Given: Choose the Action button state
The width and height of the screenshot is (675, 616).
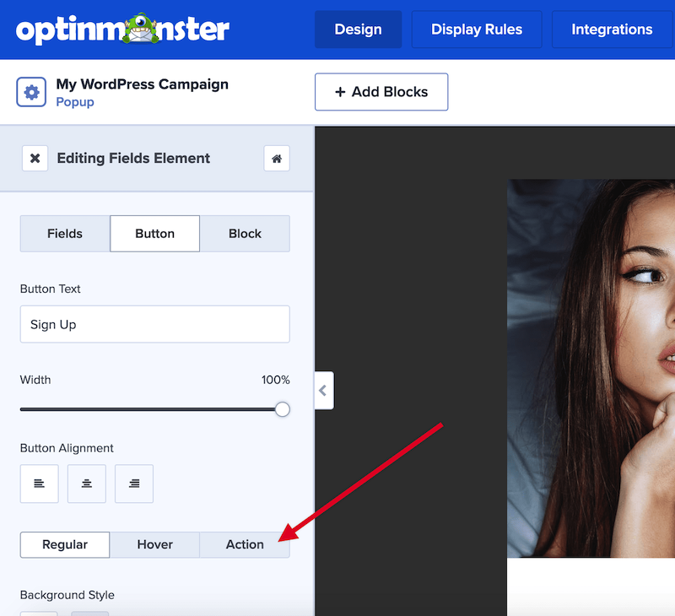Looking at the screenshot, I should [x=245, y=544].
